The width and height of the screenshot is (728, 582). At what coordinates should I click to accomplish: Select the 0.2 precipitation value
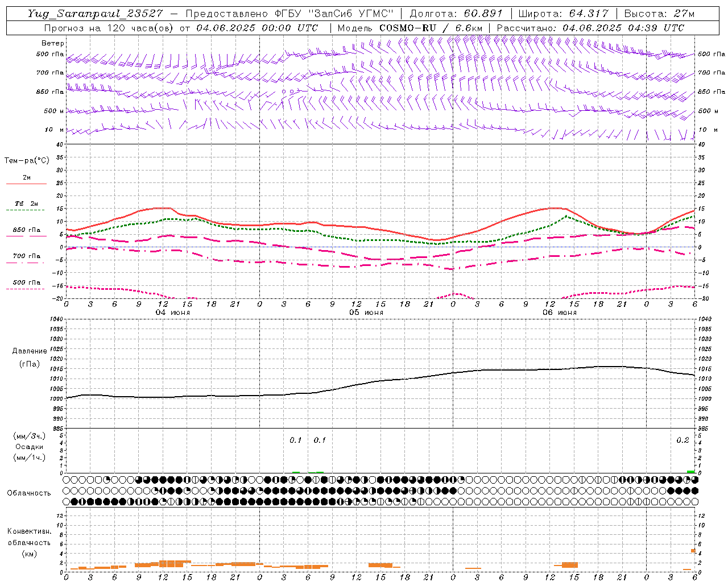[682, 440]
